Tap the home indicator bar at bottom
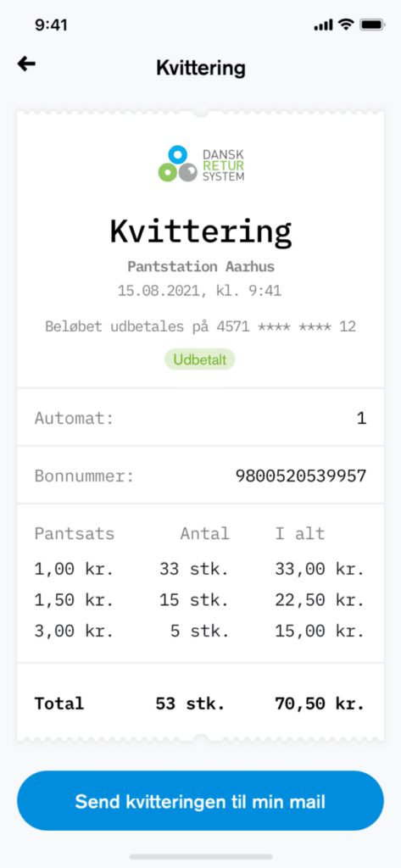Image resolution: width=401 pixels, height=868 pixels. pyautogui.click(x=200, y=856)
